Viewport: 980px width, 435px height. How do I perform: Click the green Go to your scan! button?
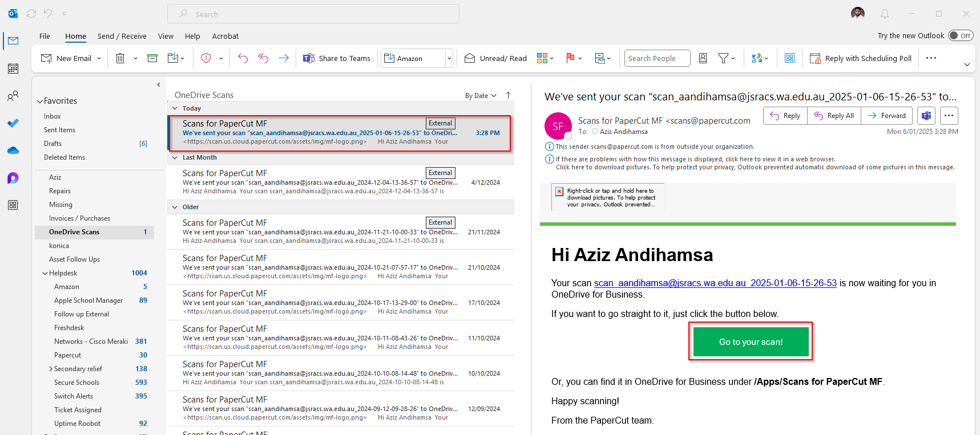tap(751, 342)
